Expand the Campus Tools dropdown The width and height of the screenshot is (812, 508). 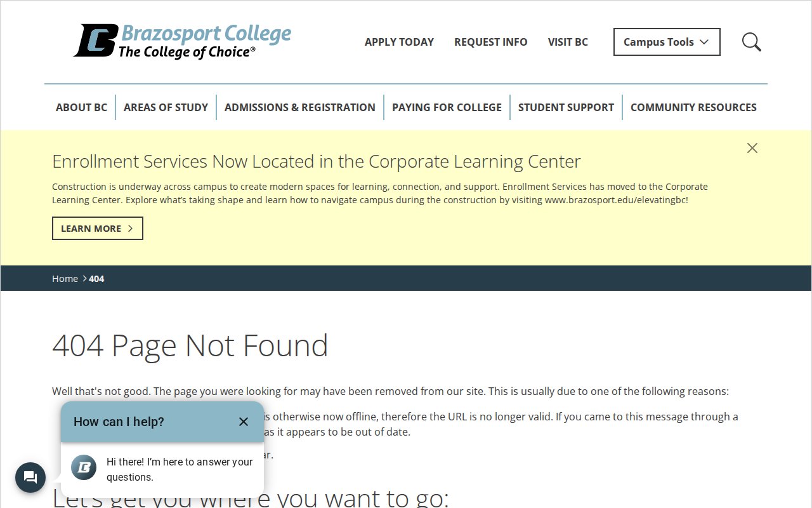[x=666, y=42]
